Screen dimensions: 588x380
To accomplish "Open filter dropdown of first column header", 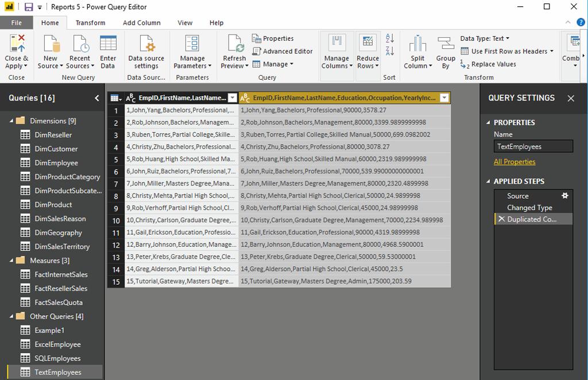I will (x=231, y=98).
